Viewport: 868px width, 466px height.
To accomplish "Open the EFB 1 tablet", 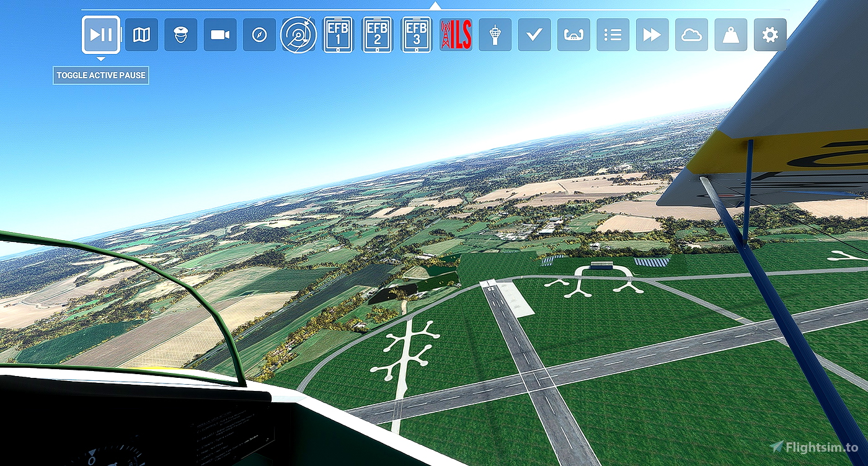I will [337, 35].
